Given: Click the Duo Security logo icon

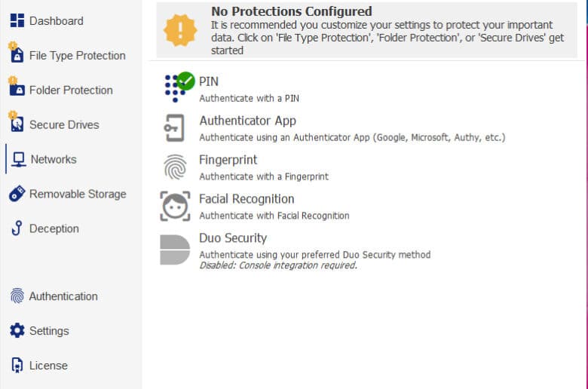Looking at the screenshot, I should (175, 250).
